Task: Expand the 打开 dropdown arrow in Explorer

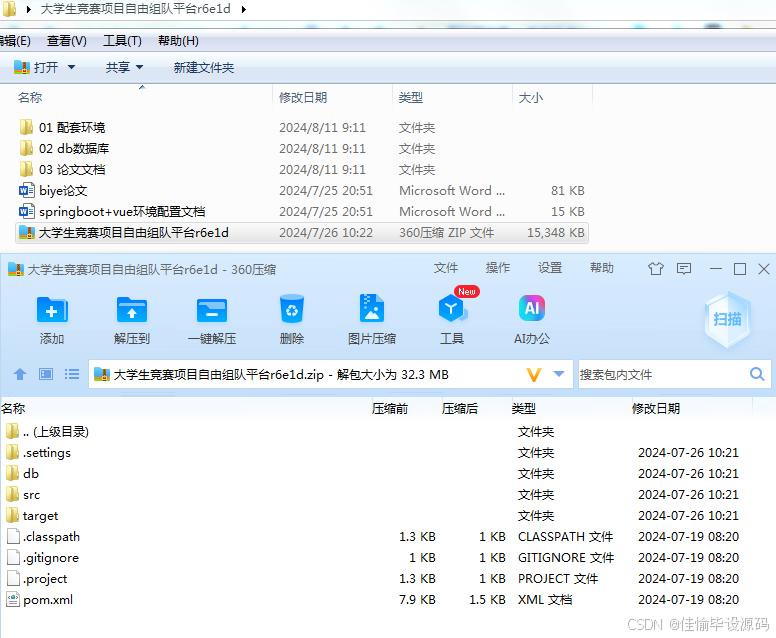Action: 71,67
